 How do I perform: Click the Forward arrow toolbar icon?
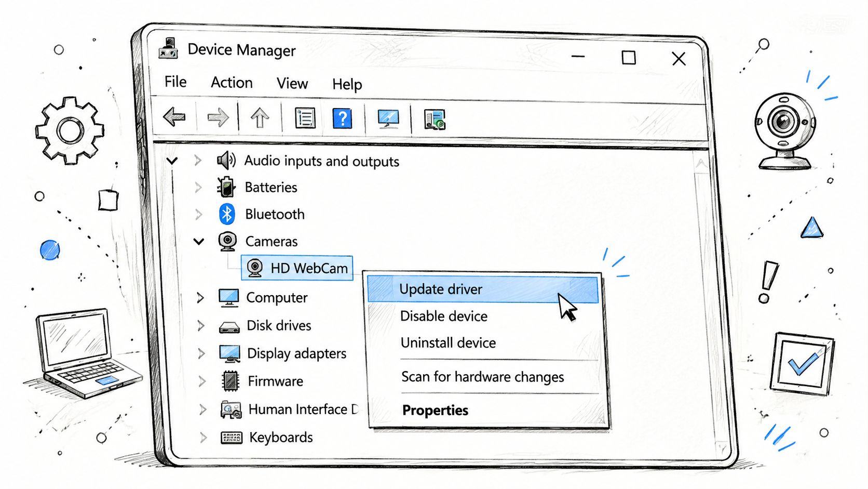[218, 117]
